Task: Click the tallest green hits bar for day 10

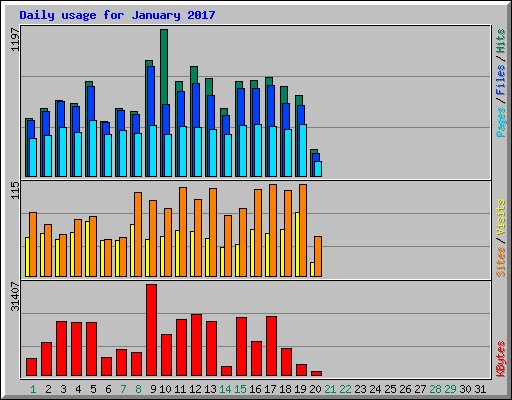Action: point(164,67)
